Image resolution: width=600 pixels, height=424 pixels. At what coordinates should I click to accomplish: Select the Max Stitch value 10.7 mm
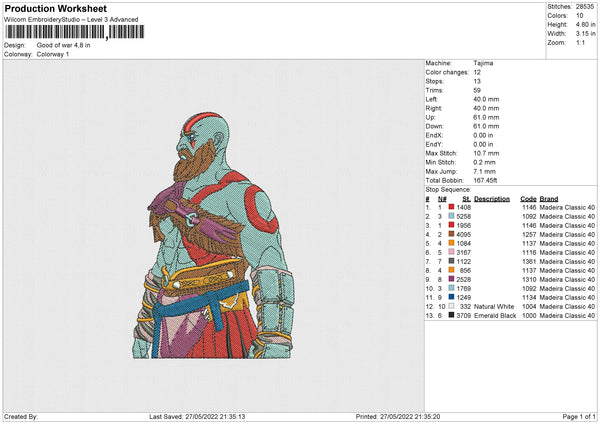click(486, 153)
